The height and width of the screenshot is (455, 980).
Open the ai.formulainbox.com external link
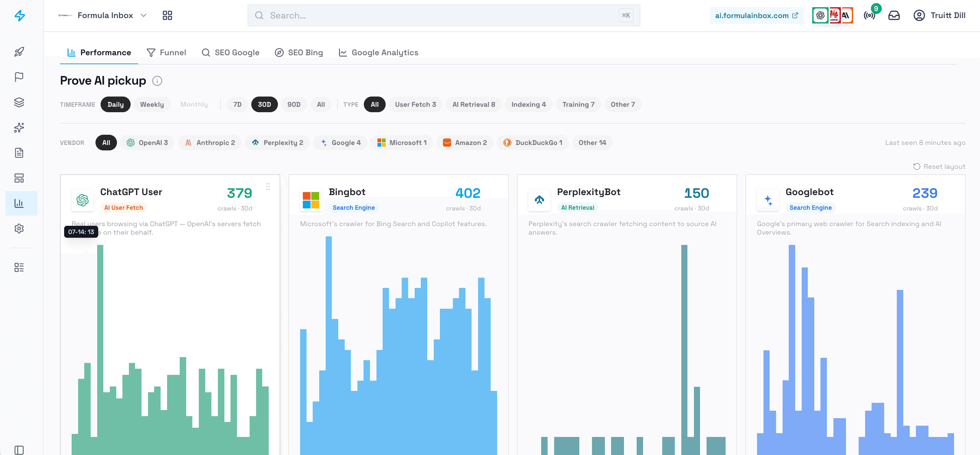pos(756,16)
